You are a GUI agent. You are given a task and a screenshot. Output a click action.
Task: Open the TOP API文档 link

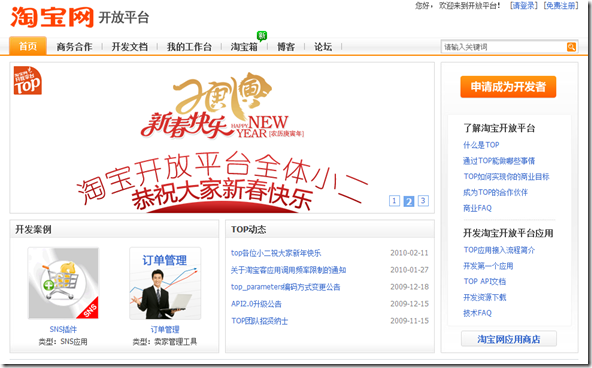(x=485, y=282)
